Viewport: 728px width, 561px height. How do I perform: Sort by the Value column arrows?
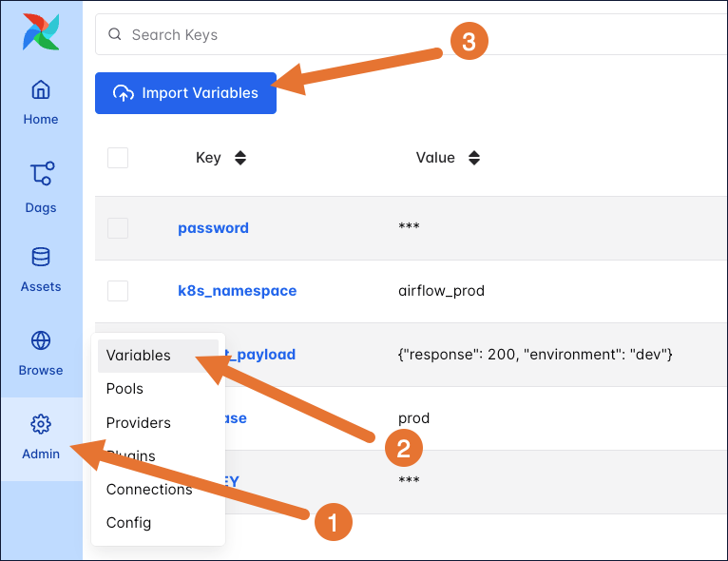474,159
